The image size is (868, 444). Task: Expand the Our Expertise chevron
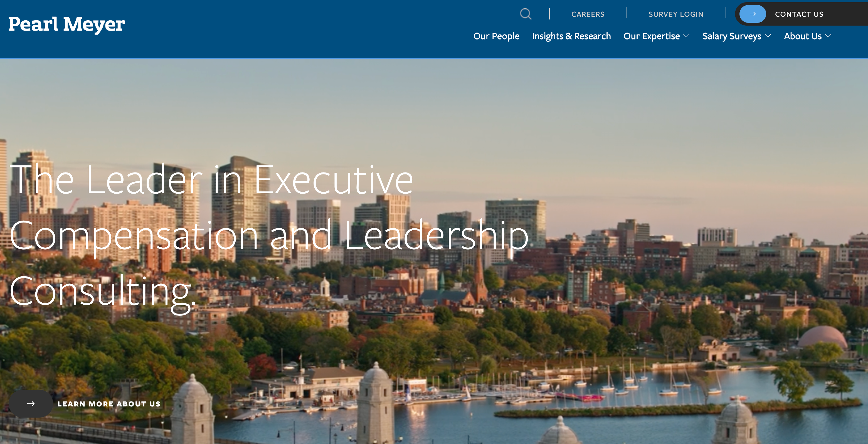point(686,36)
